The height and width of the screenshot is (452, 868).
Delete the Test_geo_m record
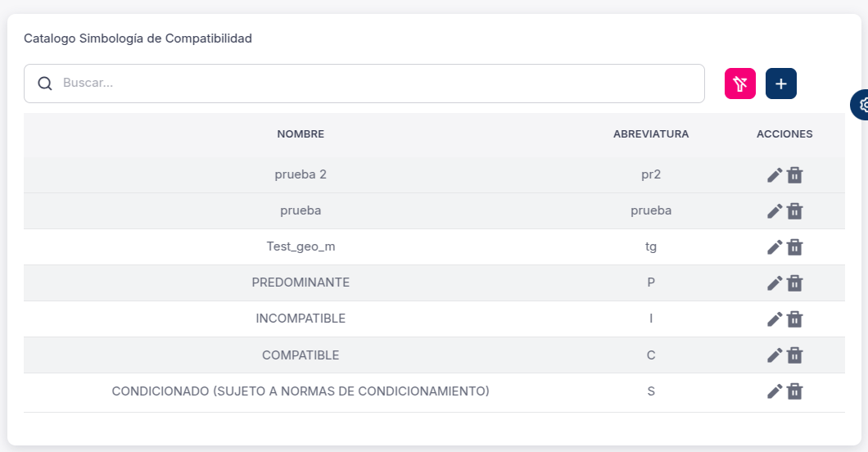(795, 247)
